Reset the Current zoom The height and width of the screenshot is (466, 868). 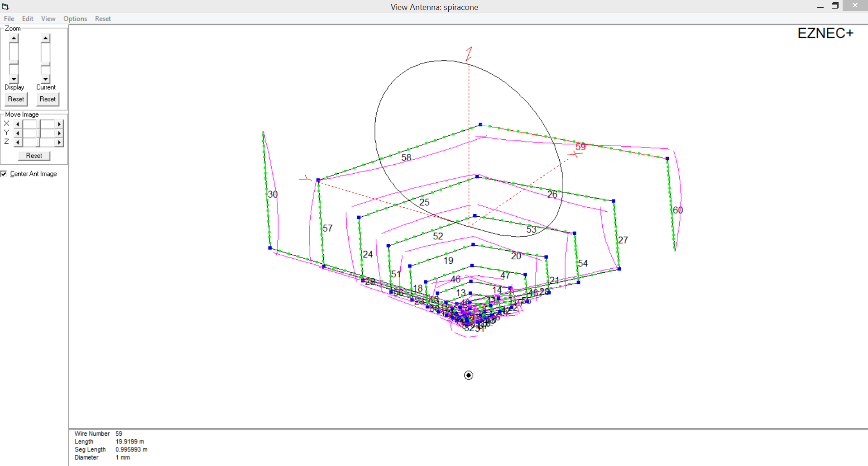[x=48, y=99]
